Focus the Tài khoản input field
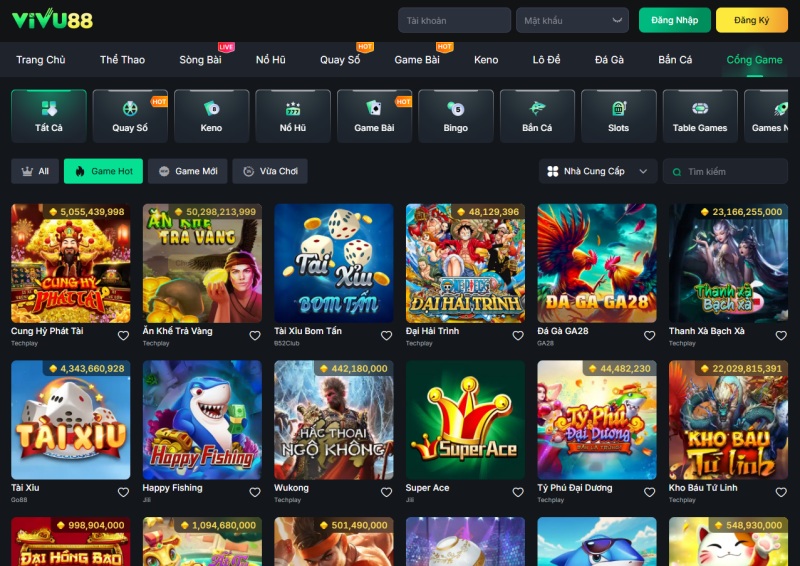Screen dimensions: 800x566 pyautogui.click(x=454, y=20)
